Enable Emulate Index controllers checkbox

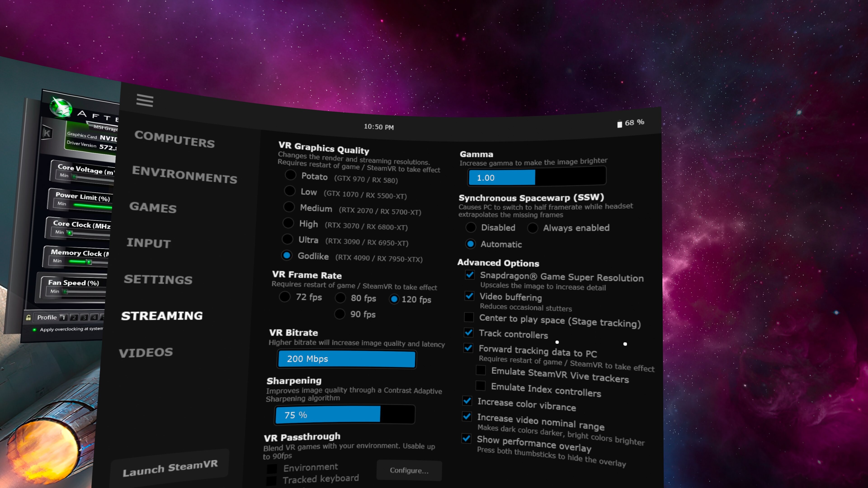point(481,386)
